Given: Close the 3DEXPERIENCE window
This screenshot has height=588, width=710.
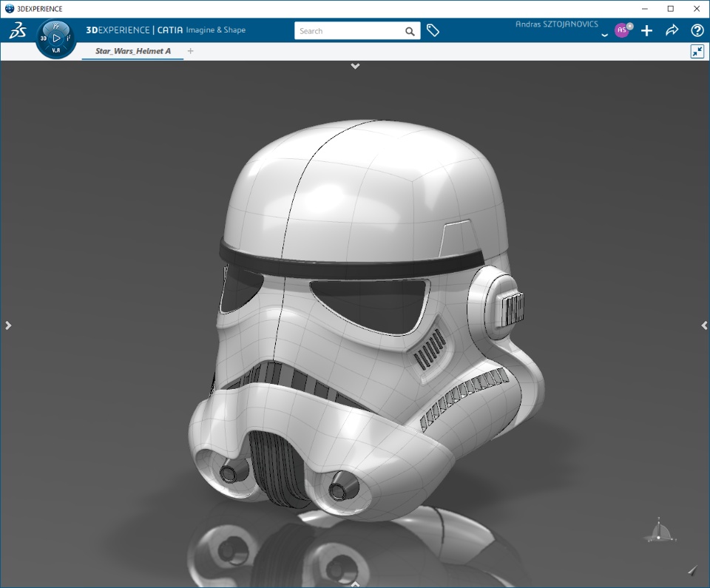Looking at the screenshot, I should 697,9.
